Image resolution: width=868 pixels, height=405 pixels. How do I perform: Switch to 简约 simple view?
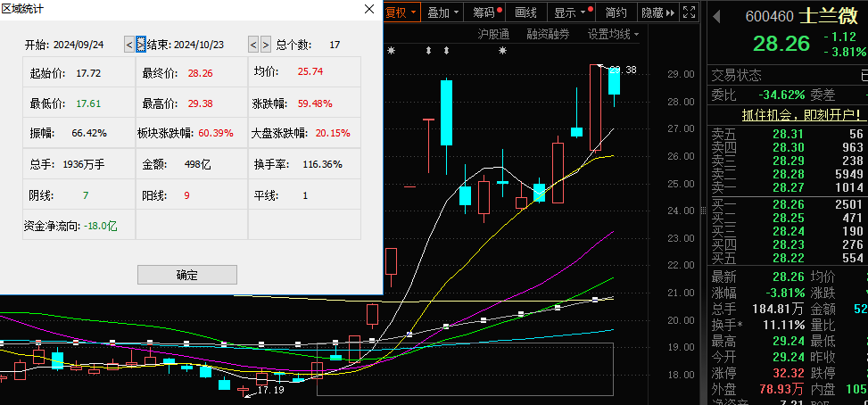tap(616, 12)
